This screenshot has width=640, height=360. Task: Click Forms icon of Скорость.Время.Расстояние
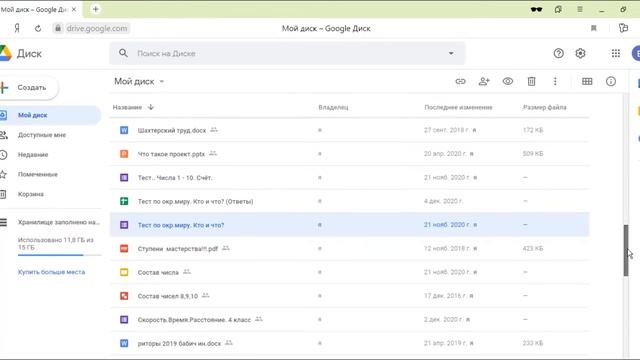point(124,320)
